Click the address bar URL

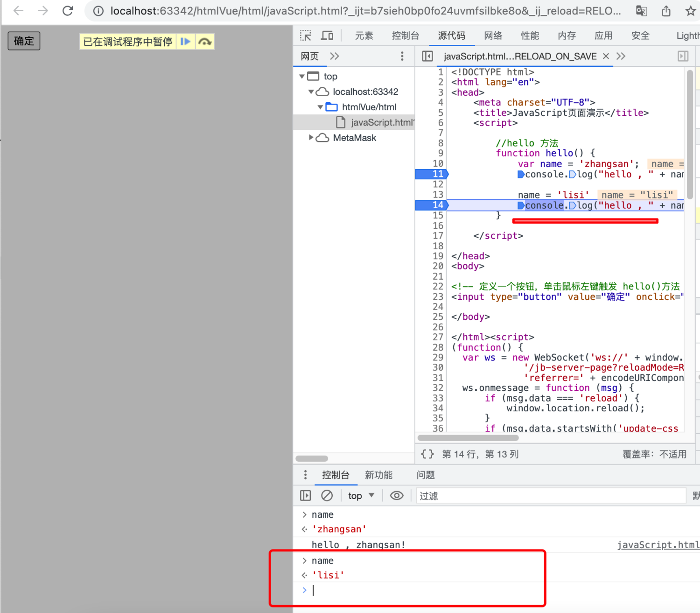pyautogui.click(x=365, y=11)
